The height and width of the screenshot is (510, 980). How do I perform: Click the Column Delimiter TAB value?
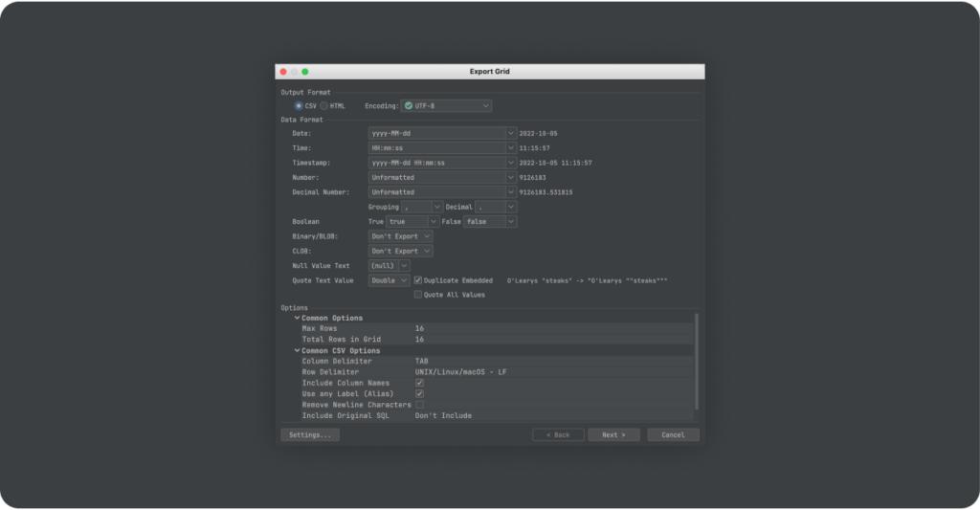[422, 361]
